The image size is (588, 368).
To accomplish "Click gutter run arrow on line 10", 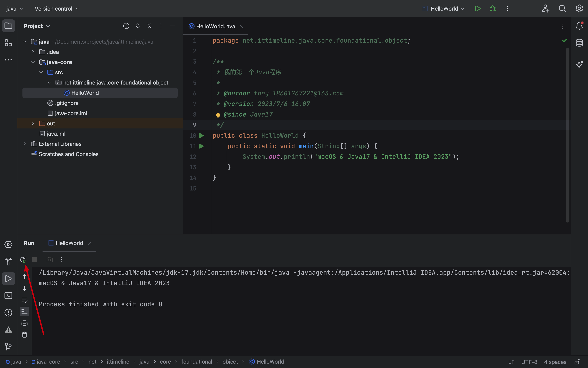I will coord(201,136).
